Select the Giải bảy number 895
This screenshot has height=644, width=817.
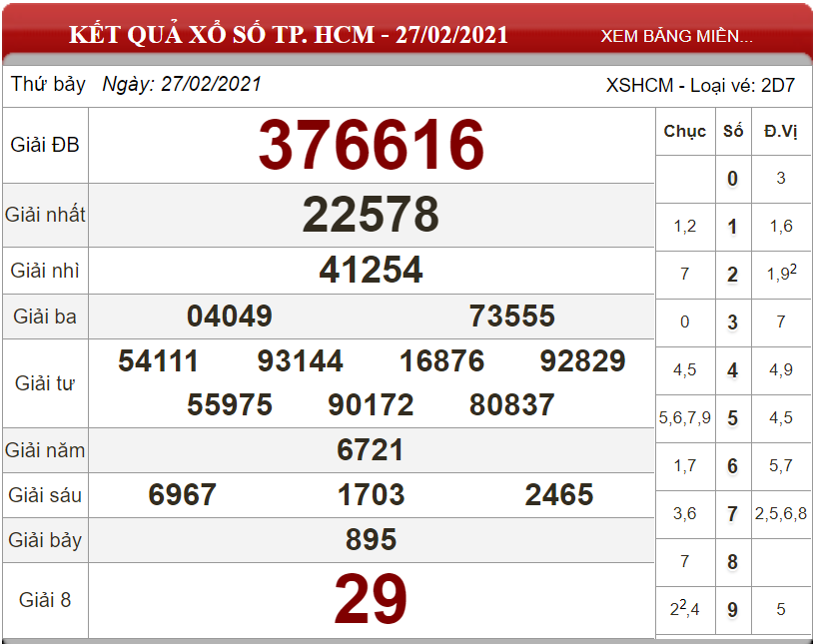click(x=371, y=539)
